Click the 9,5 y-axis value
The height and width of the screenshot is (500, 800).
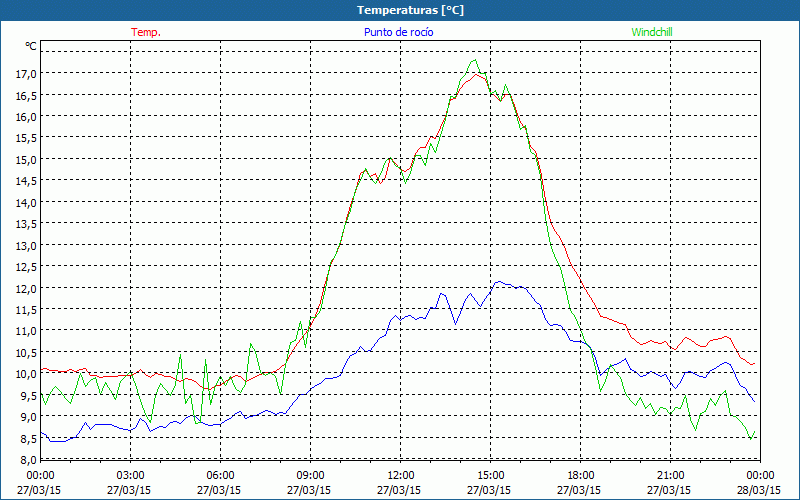coord(29,395)
